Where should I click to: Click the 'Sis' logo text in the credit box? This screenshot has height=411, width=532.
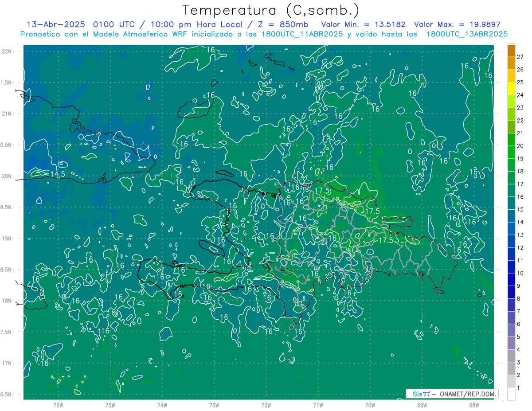coord(417,394)
